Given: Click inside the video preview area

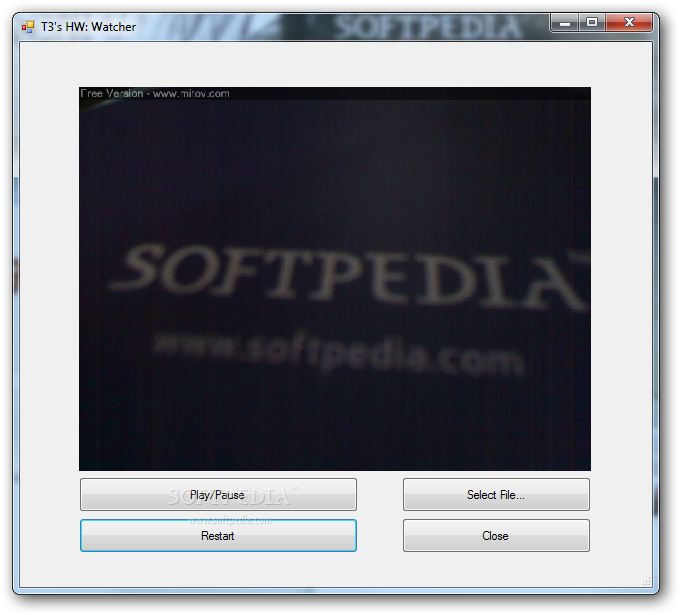Looking at the screenshot, I should [335, 279].
